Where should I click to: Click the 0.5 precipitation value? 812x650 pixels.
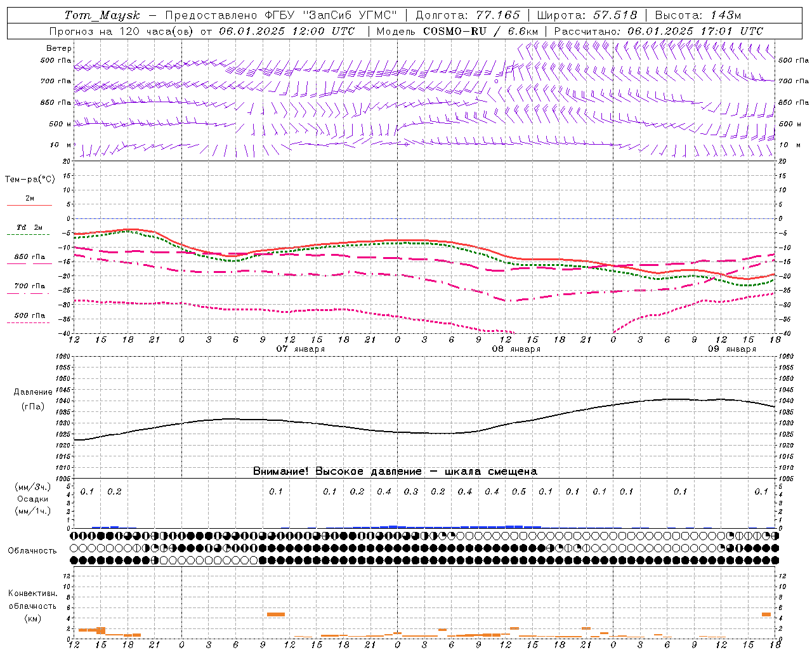(519, 491)
